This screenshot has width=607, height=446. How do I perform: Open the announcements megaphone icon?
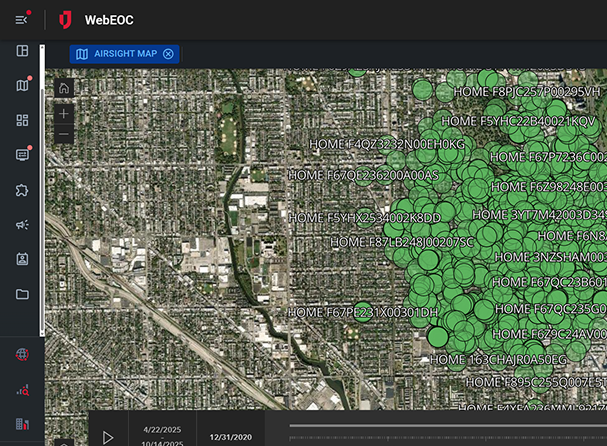point(22,225)
